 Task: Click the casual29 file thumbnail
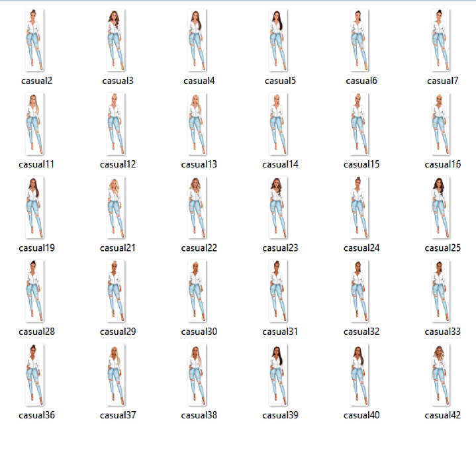click(x=116, y=291)
